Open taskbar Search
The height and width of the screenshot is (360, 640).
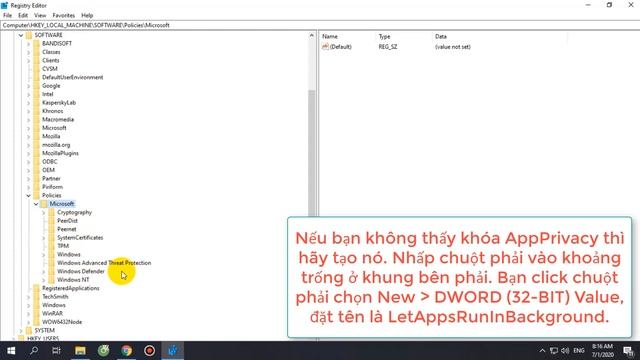[x=34, y=351]
